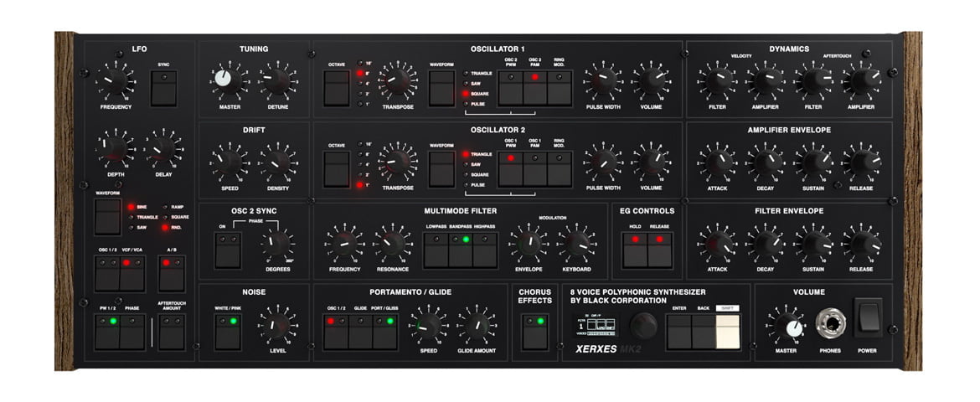Click the Oscillator 2 Waveform switch

441,169
